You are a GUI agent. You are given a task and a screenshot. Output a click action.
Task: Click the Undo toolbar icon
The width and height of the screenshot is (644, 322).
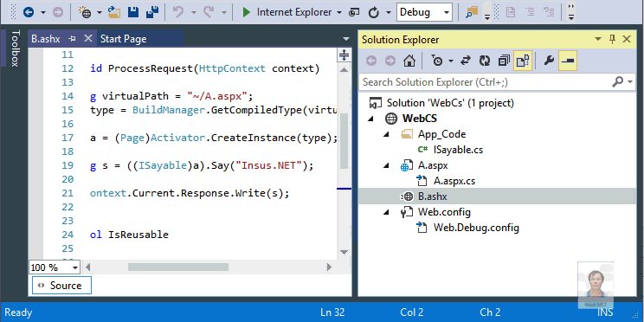point(177,12)
